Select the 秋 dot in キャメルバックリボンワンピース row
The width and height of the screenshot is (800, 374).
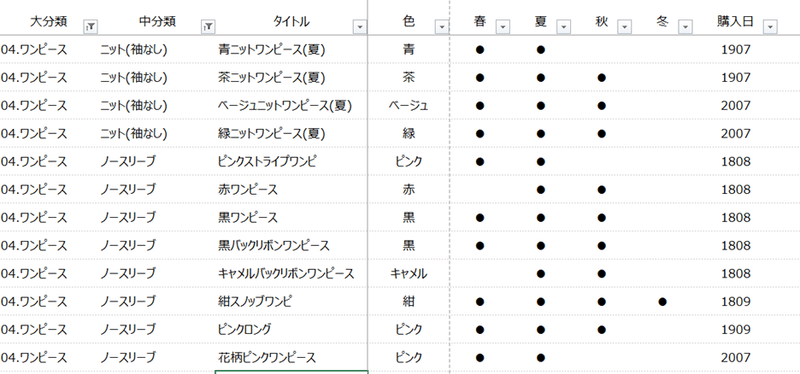pos(602,275)
